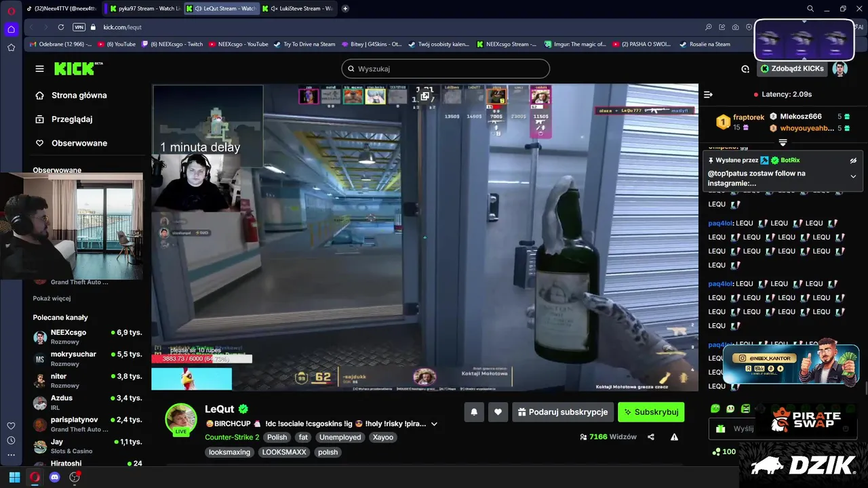
Task: Click the Xayoo tag
Action: coord(383,437)
